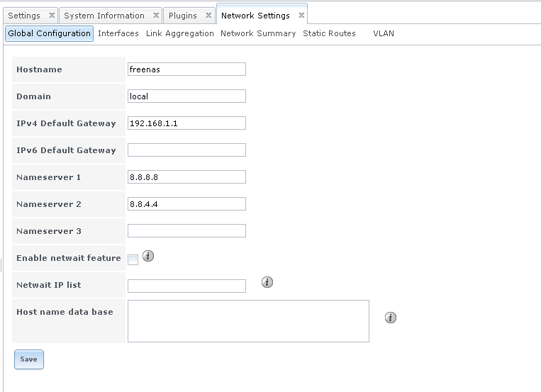Click the empty Nameserver 3 field
This screenshot has width=541, height=392.
[186, 230]
